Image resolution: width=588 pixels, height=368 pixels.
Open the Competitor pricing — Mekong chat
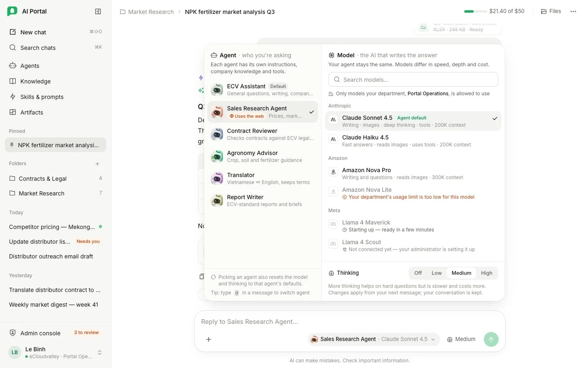coord(56,227)
